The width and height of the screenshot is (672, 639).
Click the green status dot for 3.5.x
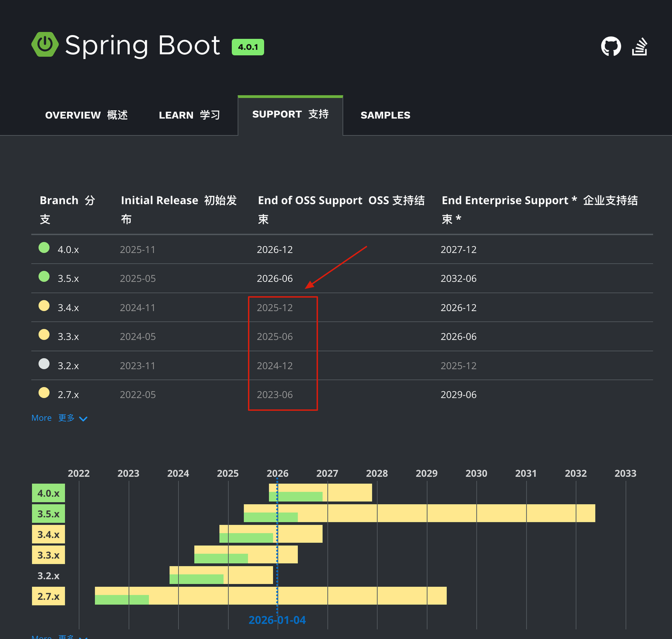tap(44, 277)
